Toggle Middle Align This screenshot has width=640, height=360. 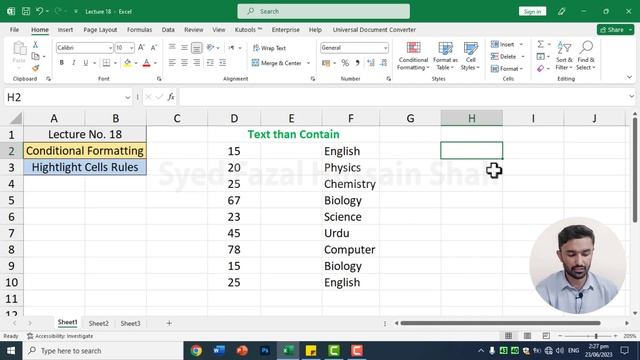(184, 48)
